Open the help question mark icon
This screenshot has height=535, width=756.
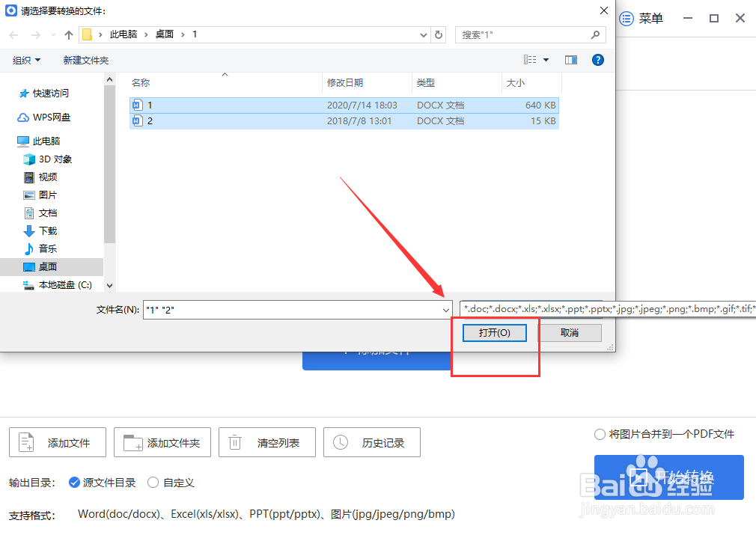tap(598, 60)
